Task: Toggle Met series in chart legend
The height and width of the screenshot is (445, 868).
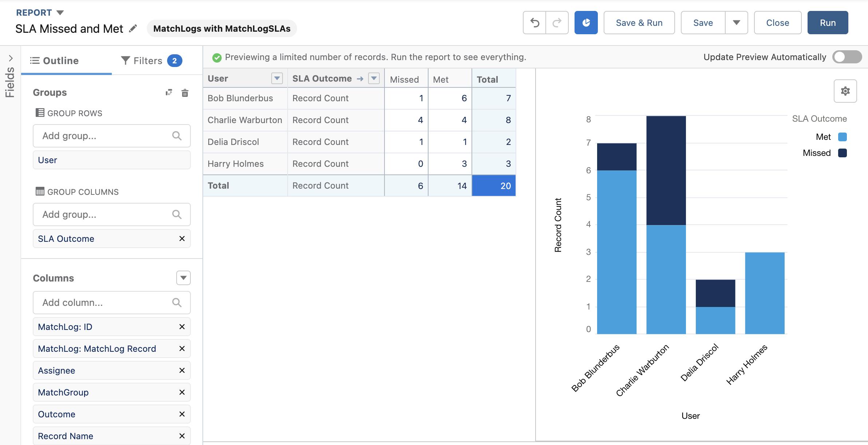Action: (x=831, y=137)
